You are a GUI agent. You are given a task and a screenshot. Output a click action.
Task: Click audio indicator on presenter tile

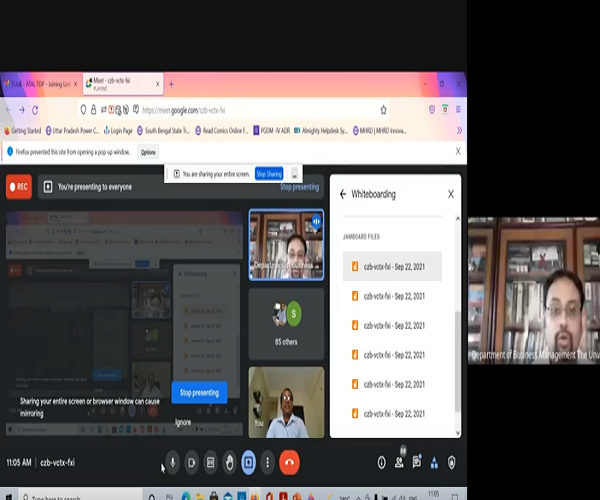[316, 221]
